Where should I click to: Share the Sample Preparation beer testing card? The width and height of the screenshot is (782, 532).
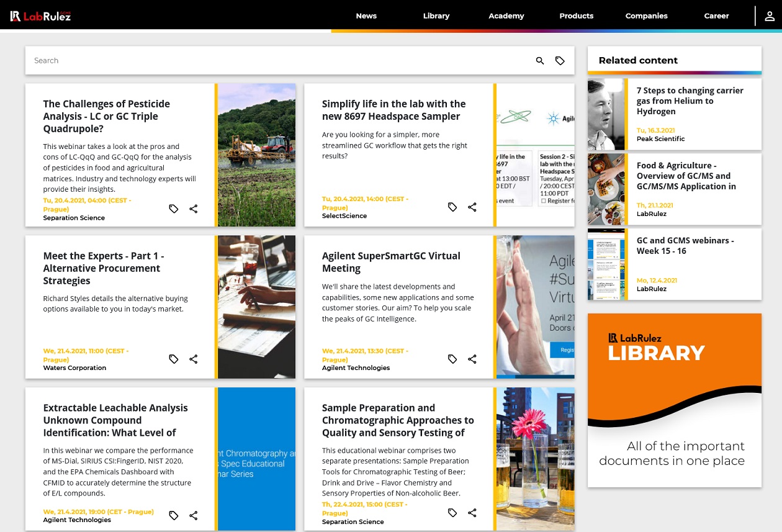pyautogui.click(x=472, y=513)
